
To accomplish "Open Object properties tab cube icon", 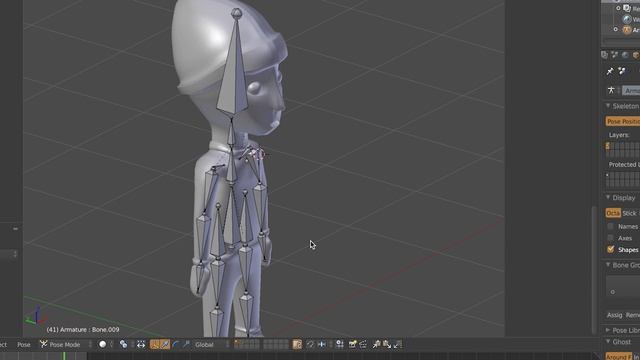I will (x=636, y=55).
